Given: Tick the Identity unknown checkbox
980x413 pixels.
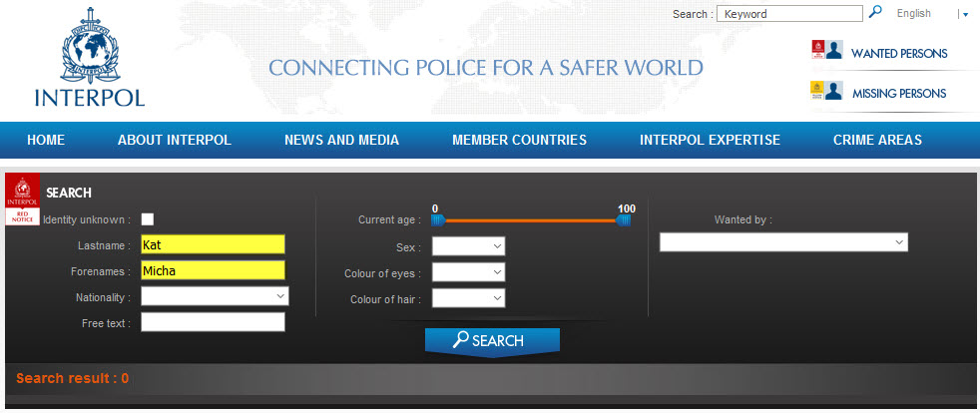Looking at the screenshot, I should point(148,219).
